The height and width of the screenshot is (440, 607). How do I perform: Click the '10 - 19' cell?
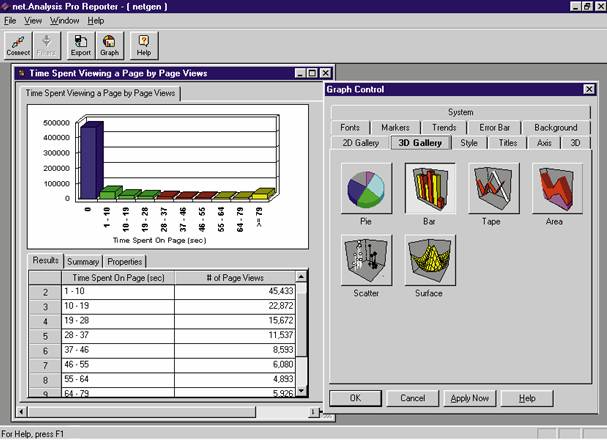pyautogui.click(x=118, y=306)
